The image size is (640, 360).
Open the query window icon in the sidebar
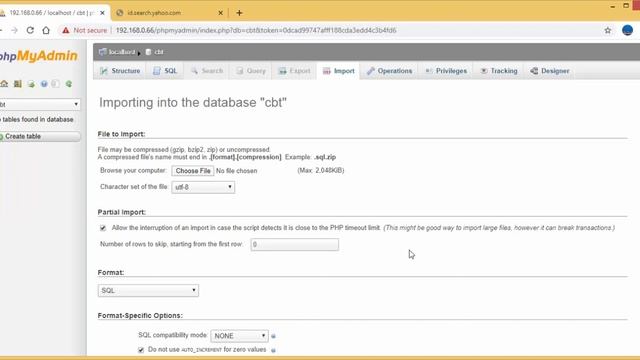(31, 84)
